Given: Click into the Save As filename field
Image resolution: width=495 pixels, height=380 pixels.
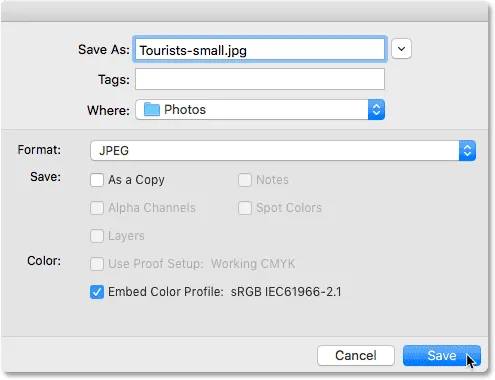Looking at the screenshot, I should pyautogui.click(x=260, y=49).
